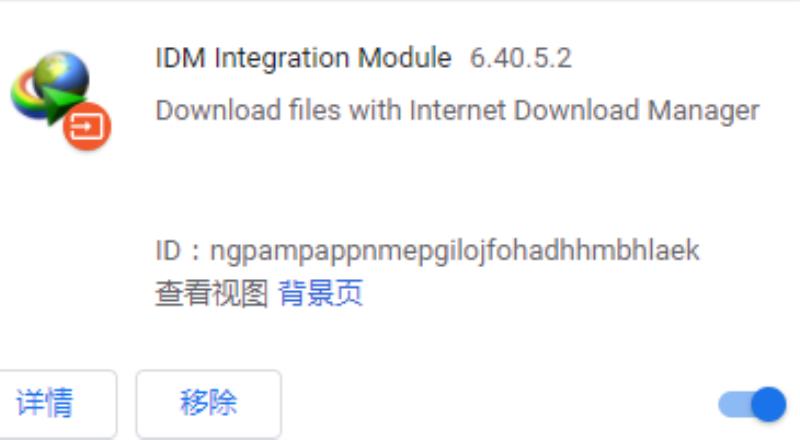The image size is (800, 440).
Task: Click the green arrow on IDM logo
Action: pyautogui.click(x=61, y=104)
